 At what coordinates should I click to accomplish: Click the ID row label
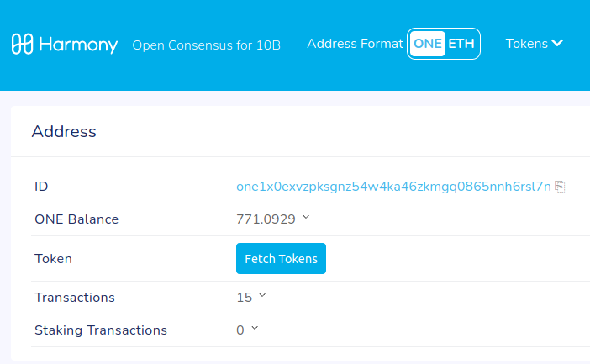click(x=41, y=187)
